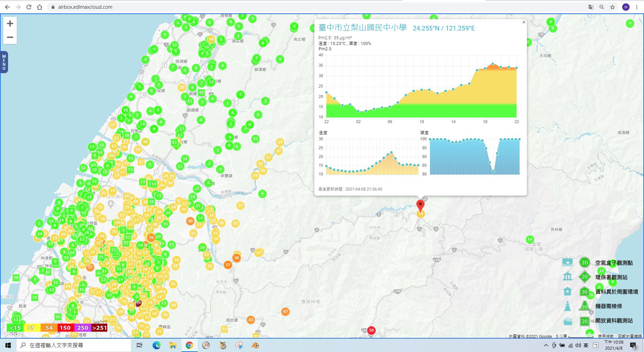Click the Google logo on map

pyautogui.click(x=13, y=334)
